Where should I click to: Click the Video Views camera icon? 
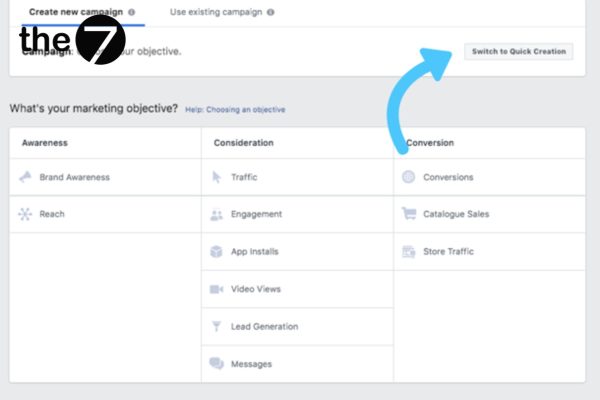click(216, 289)
